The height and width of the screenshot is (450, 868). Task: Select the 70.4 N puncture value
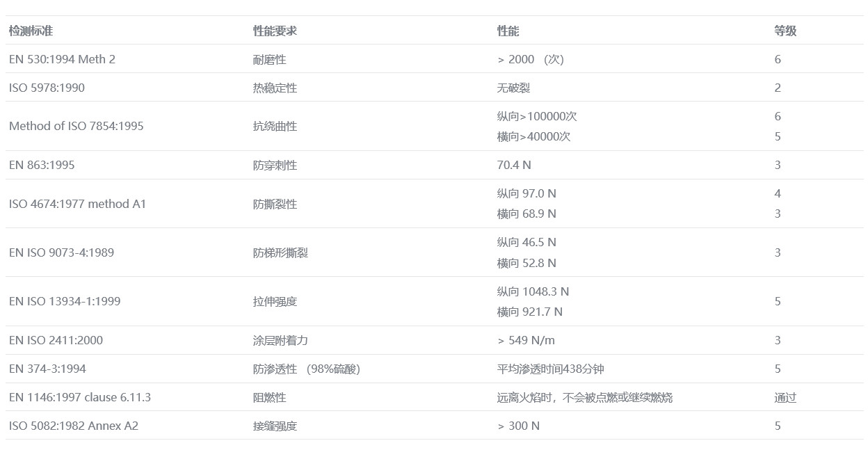514,166
